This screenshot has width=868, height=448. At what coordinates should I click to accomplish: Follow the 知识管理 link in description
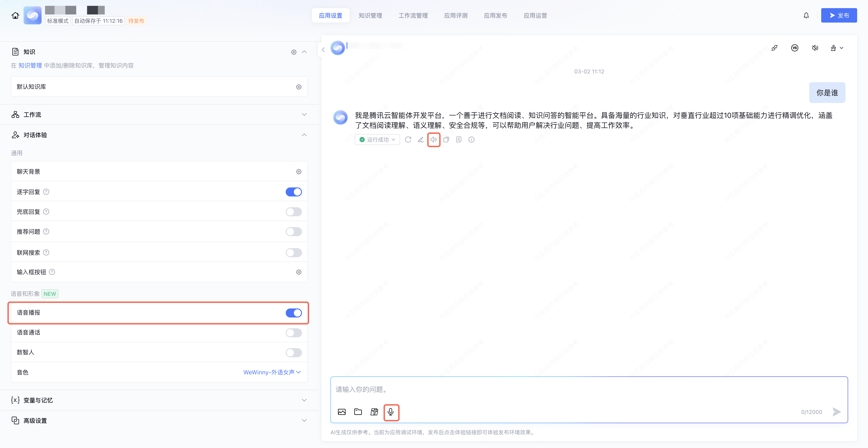click(30, 66)
